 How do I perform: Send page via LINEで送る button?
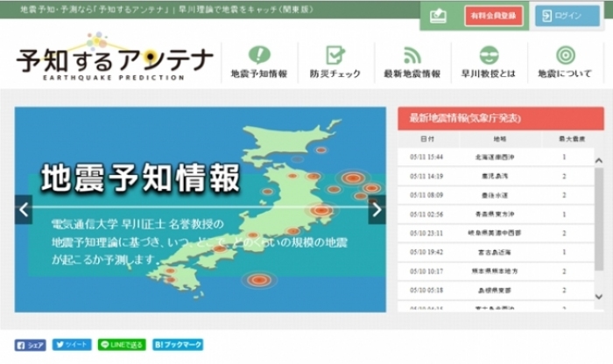tap(122, 345)
